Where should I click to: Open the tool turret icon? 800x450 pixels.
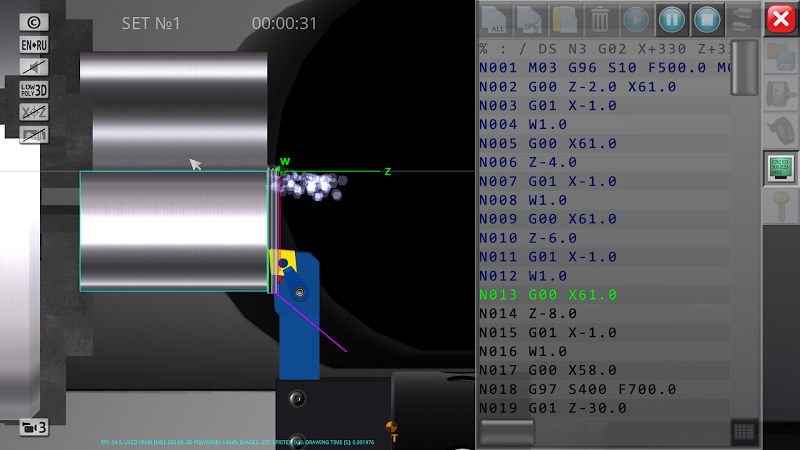click(781, 131)
